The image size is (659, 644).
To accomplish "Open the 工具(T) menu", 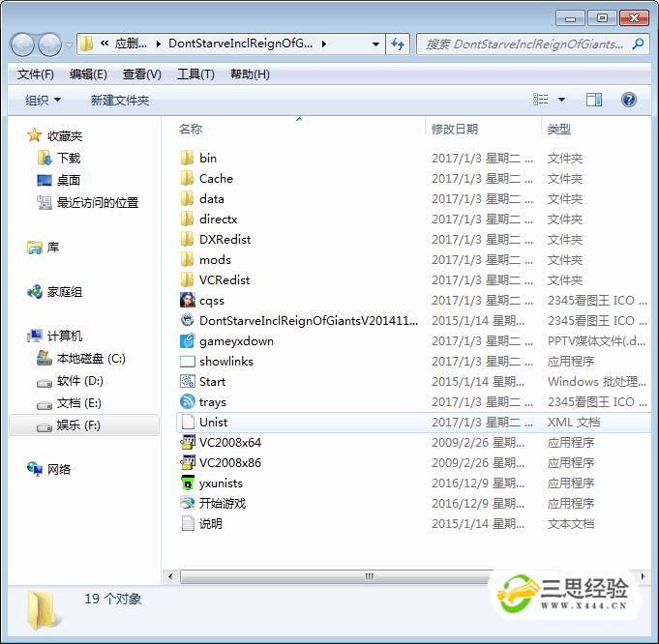I will click(x=195, y=74).
